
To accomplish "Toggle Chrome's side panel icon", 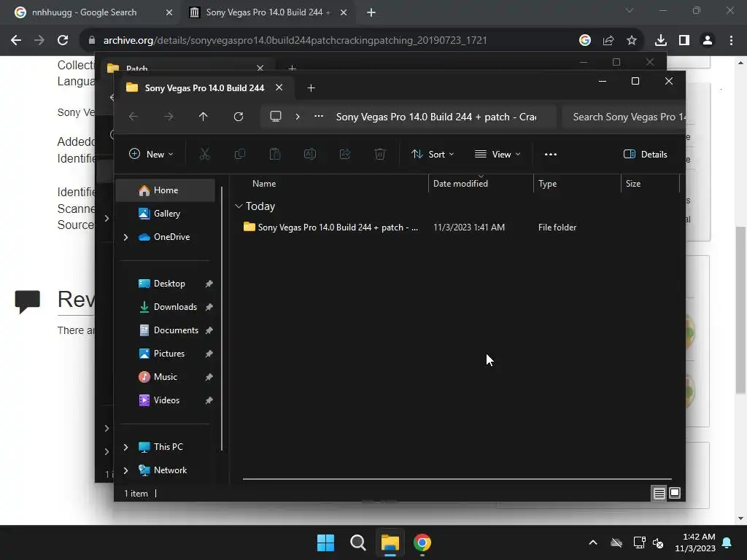I will click(684, 40).
